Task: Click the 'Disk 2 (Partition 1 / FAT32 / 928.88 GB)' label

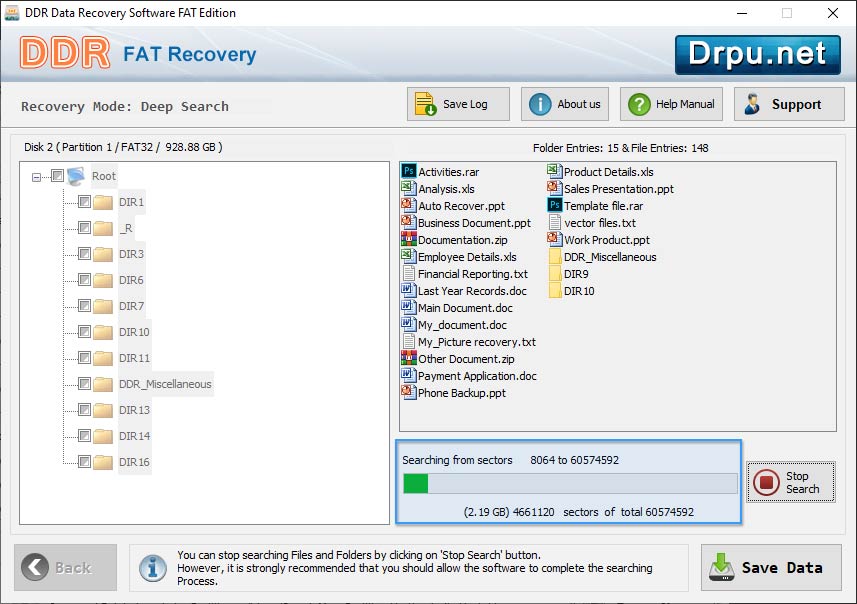Action: (123, 147)
